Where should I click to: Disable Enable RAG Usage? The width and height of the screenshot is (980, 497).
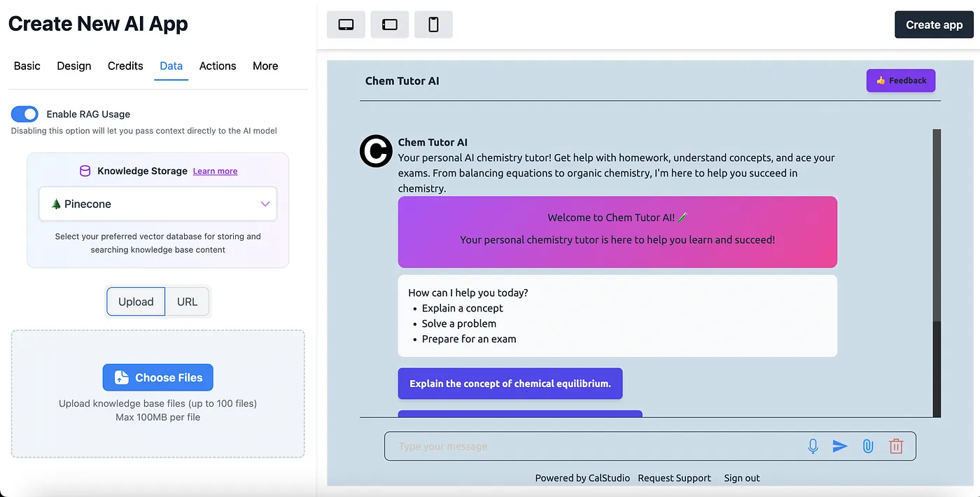24,113
